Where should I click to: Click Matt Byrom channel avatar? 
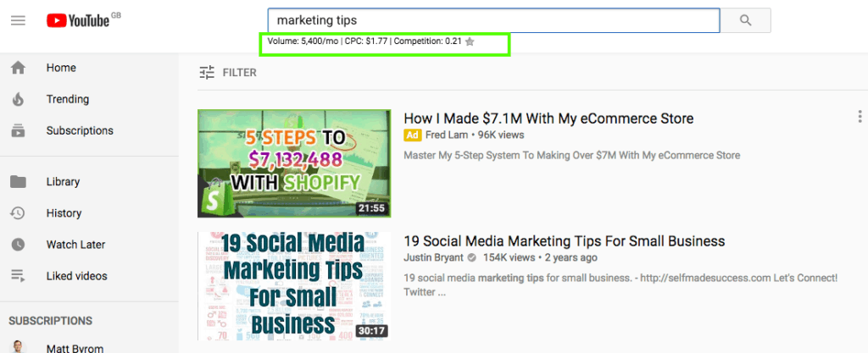pos(19,347)
